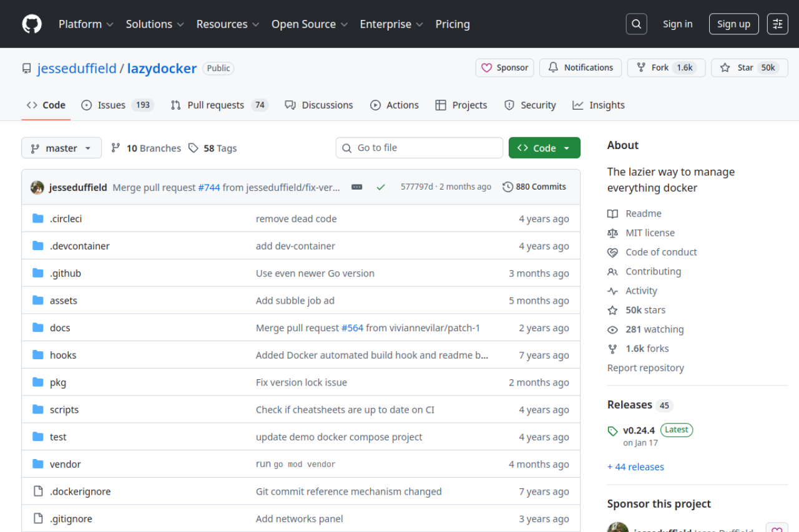
Task: Click the command palette icon in the header
Action: 777,24
